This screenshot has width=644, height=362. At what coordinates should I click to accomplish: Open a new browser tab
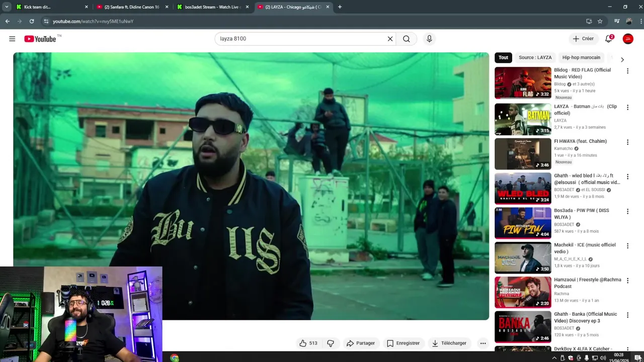(340, 7)
